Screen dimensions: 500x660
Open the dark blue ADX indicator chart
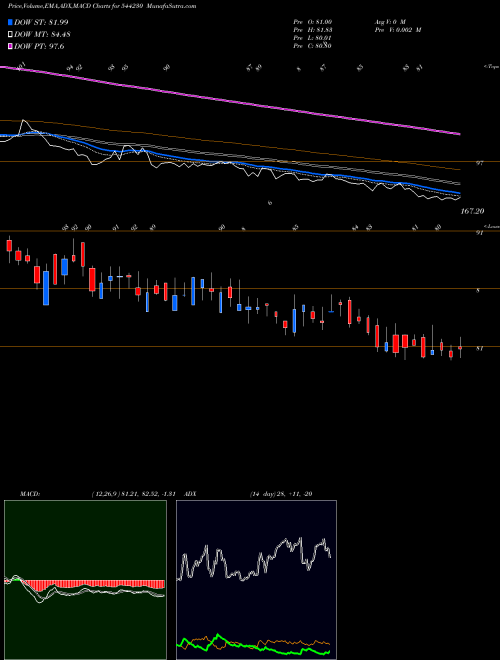point(256,580)
